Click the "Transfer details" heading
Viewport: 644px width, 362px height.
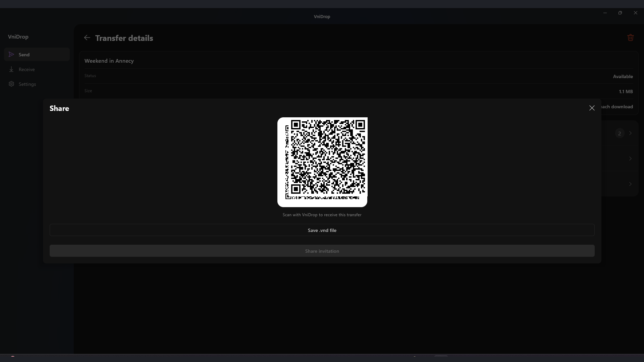(x=124, y=38)
